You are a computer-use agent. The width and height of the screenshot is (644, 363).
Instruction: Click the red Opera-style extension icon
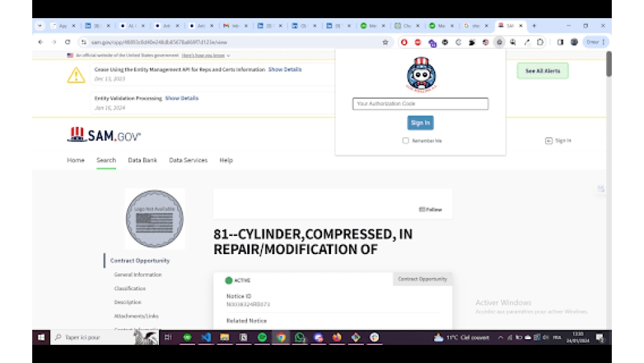(404, 42)
